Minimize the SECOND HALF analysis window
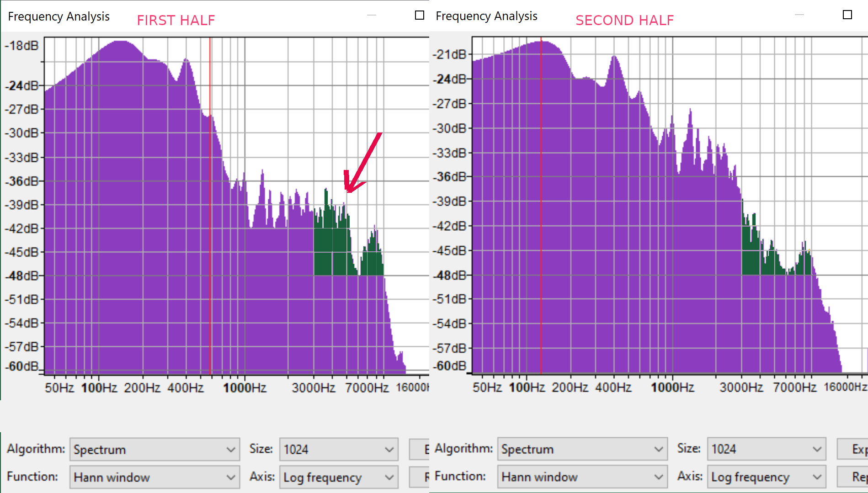This screenshot has height=493, width=868. coord(799,15)
